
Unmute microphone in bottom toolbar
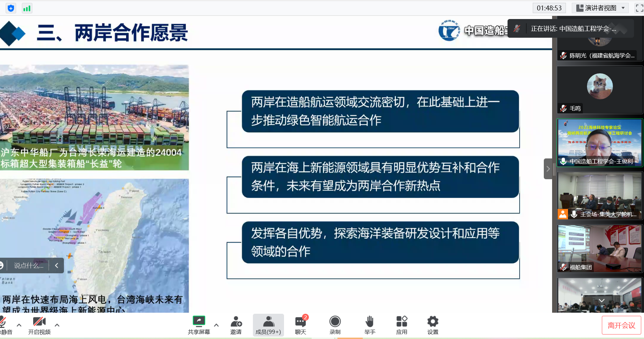pos(4,325)
